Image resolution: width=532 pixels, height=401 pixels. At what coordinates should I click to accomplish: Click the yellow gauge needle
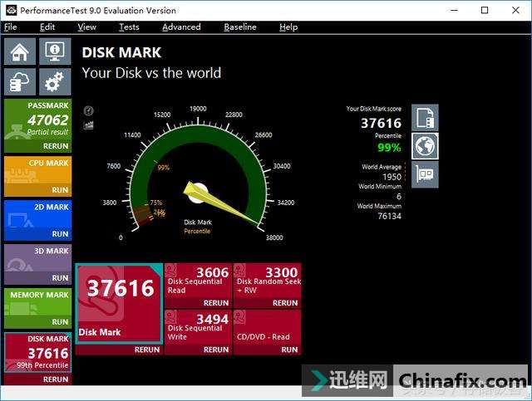(x=222, y=204)
